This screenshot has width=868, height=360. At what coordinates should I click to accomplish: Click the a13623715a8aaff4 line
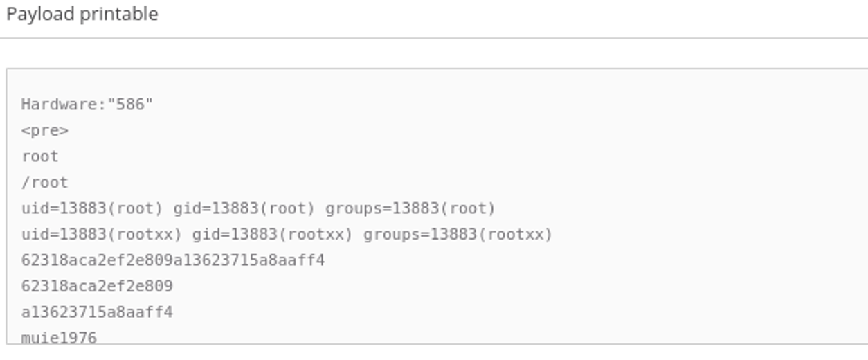point(97,312)
